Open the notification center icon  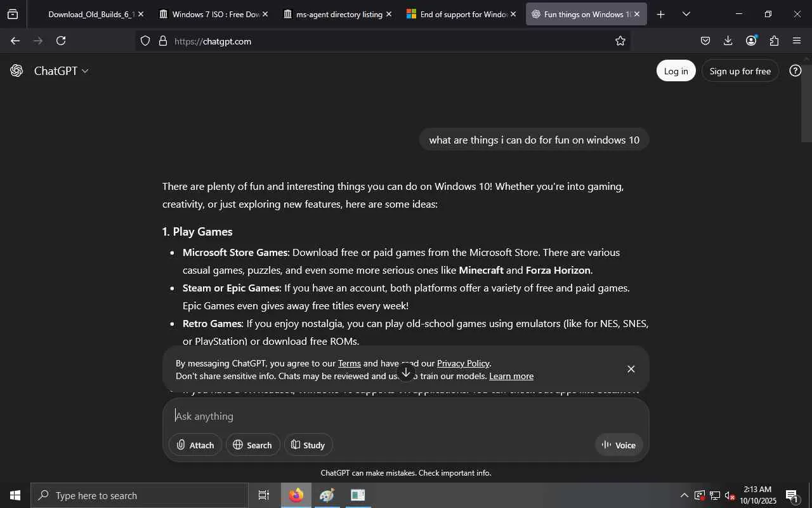[x=792, y=496]
